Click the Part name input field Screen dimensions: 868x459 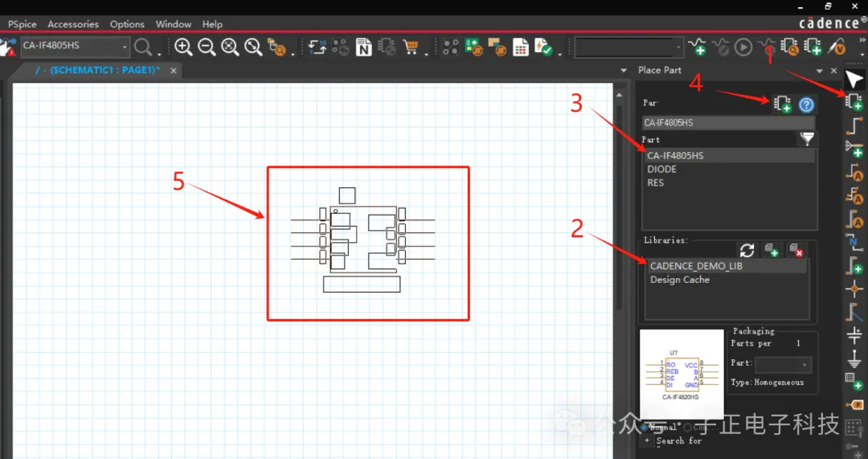[728, 123]
